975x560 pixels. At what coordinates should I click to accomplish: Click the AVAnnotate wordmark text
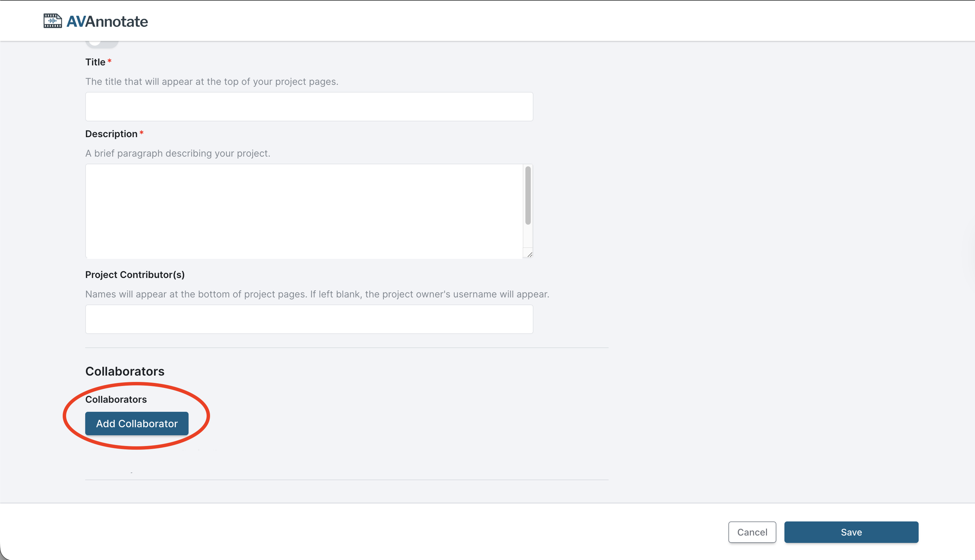[107, 21]
